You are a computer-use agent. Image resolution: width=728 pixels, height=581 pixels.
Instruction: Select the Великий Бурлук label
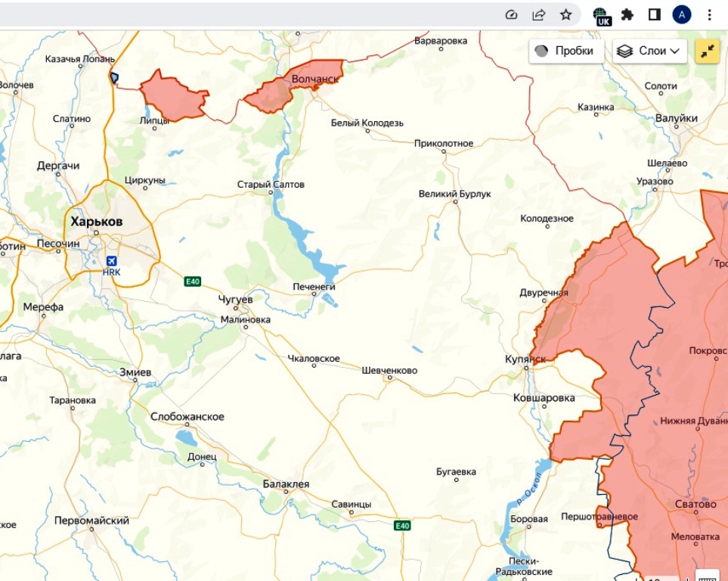point(454,194)
